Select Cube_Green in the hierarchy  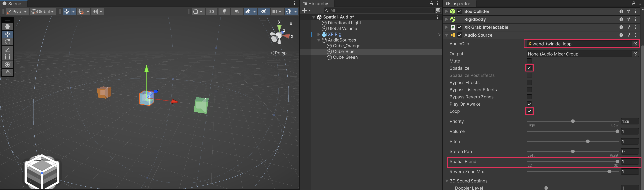point(345,57)
